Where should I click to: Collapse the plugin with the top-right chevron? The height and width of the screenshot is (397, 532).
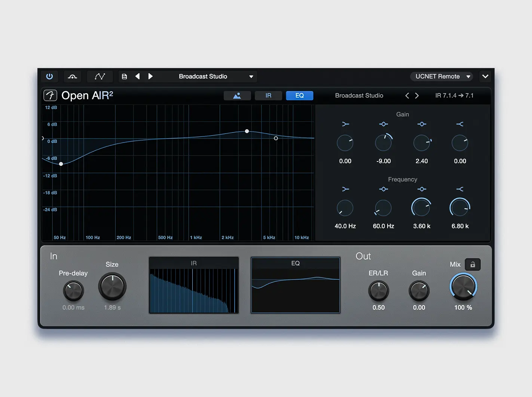485,76
